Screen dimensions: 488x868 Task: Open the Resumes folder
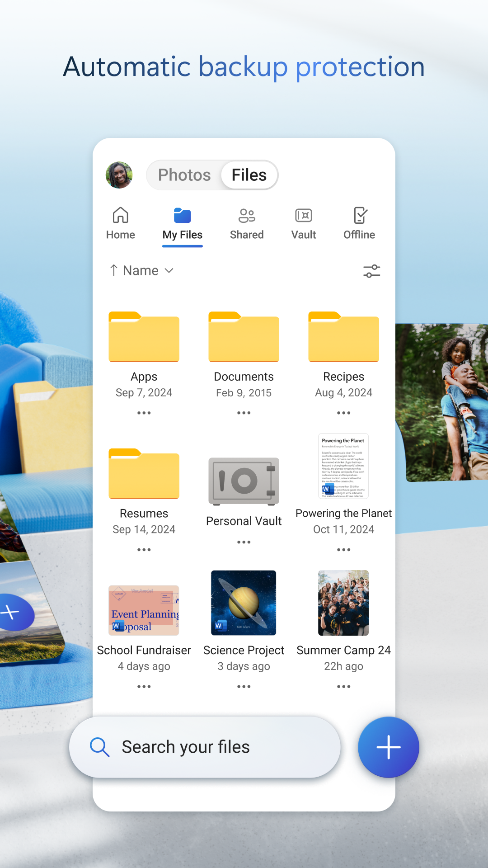[144, 474]
